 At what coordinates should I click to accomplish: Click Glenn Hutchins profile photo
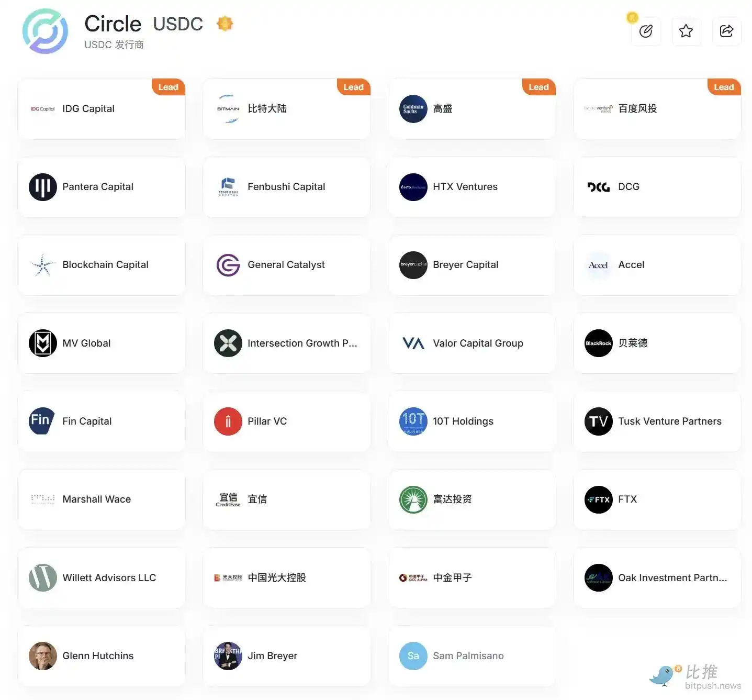tap(43, 656)
